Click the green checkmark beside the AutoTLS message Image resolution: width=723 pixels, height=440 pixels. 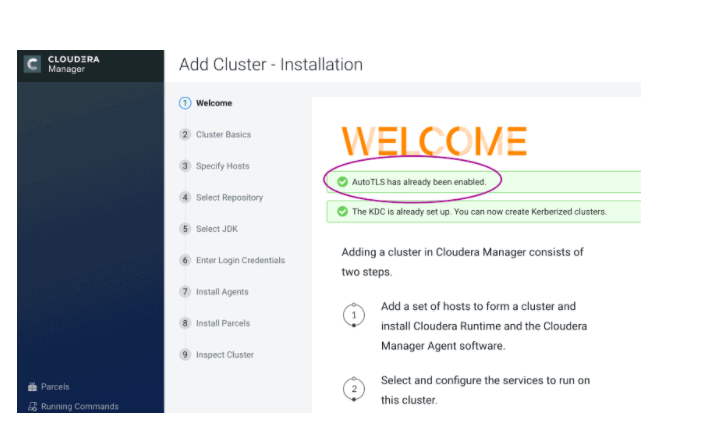click(342, 182)
